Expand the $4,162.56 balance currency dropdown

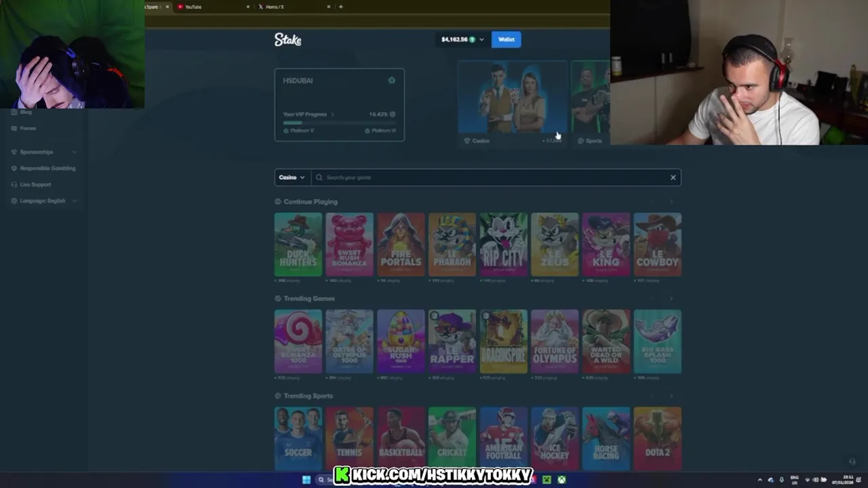coord(481,39)
